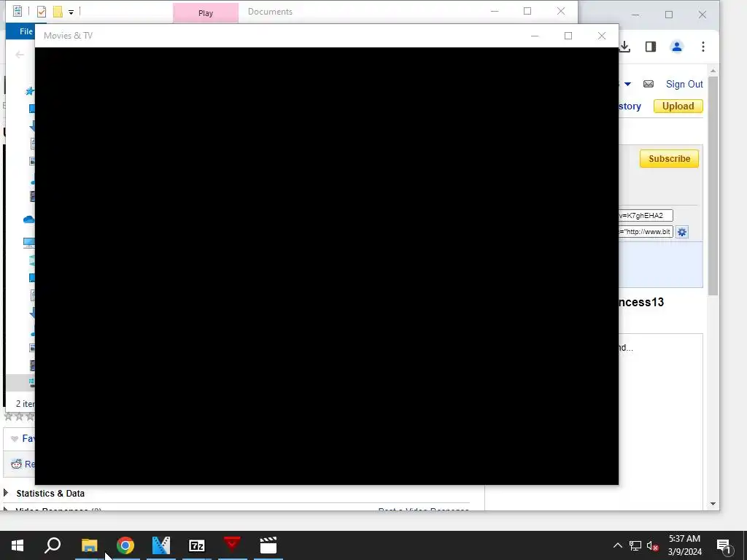The image size is (747, 560).
Task: Expand the account dropdown arrow beside the mail icon
Action: pos(627,85)
